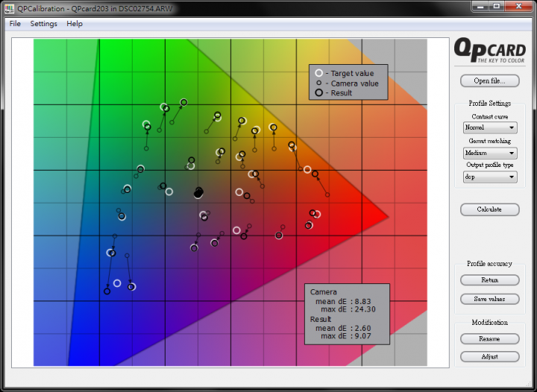This screenshot has height=392, width=537.
Task: Click the Camera max dE 24.30 value
Action: (365, 309)
